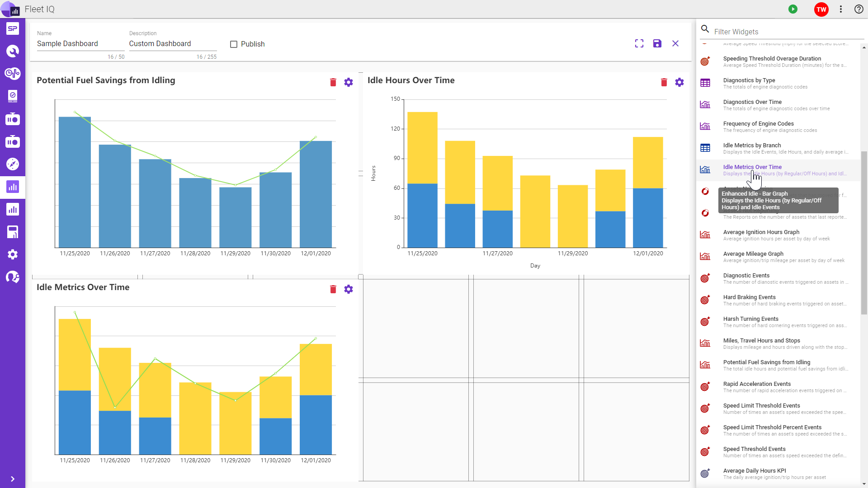Click the TW user avatar
The image size is (868, 488).
pos(821,9)
